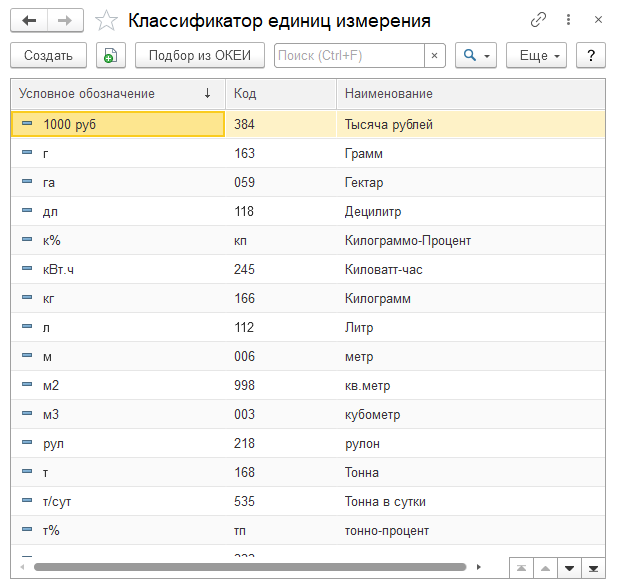The image size is (626, 584).
Task: Open help with question mark button
Action: 591,55
